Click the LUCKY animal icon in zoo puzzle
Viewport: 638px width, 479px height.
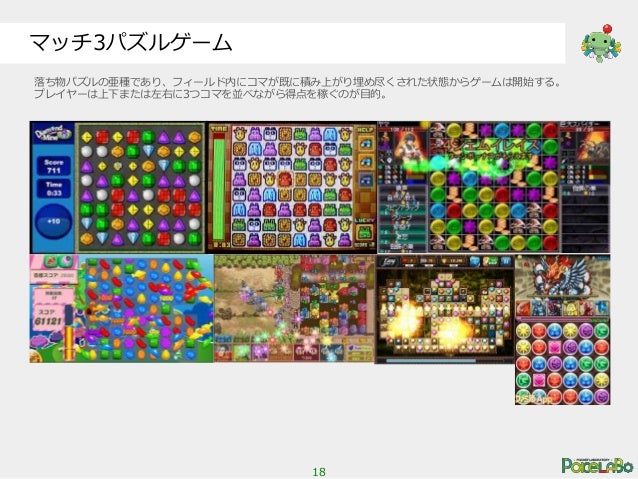(x=365, y=233)
